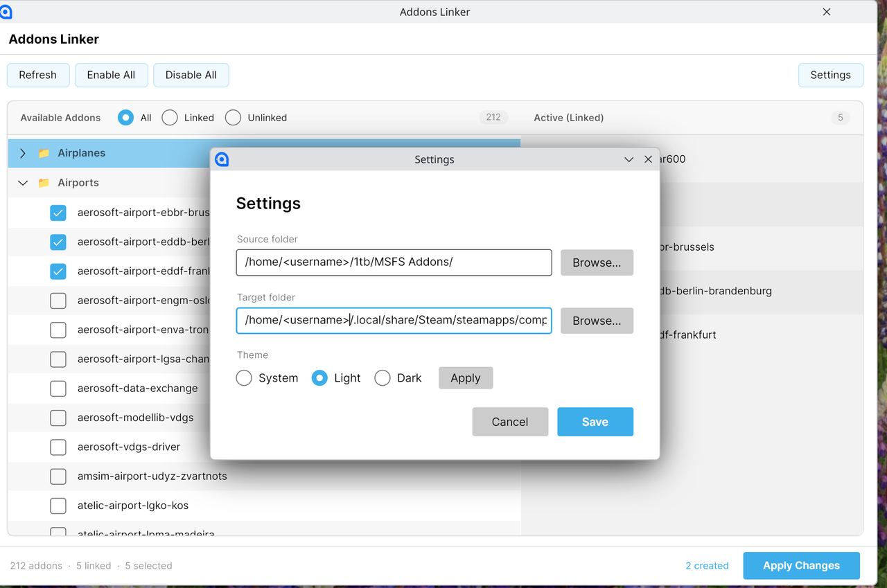This screenshot has width=887, height=588.
Task: Collapse the Settings dialog with the chevron button
Action: click(x=629, y=159)
